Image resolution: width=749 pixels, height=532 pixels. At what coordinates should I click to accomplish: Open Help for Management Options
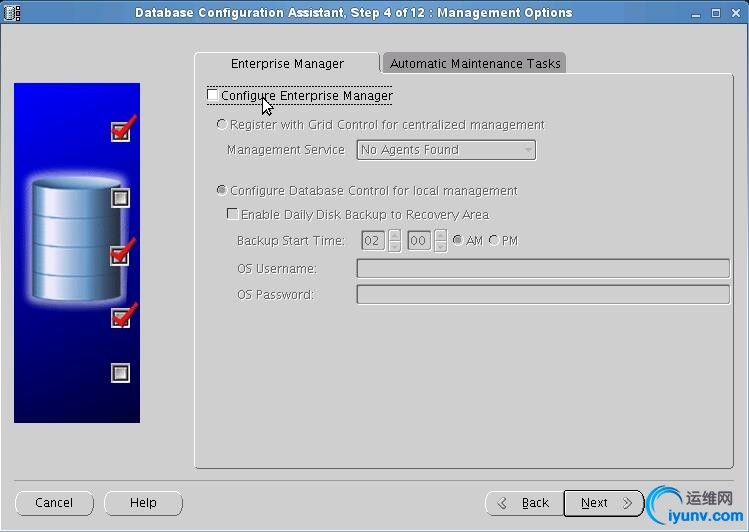click(x=143, y=503)
